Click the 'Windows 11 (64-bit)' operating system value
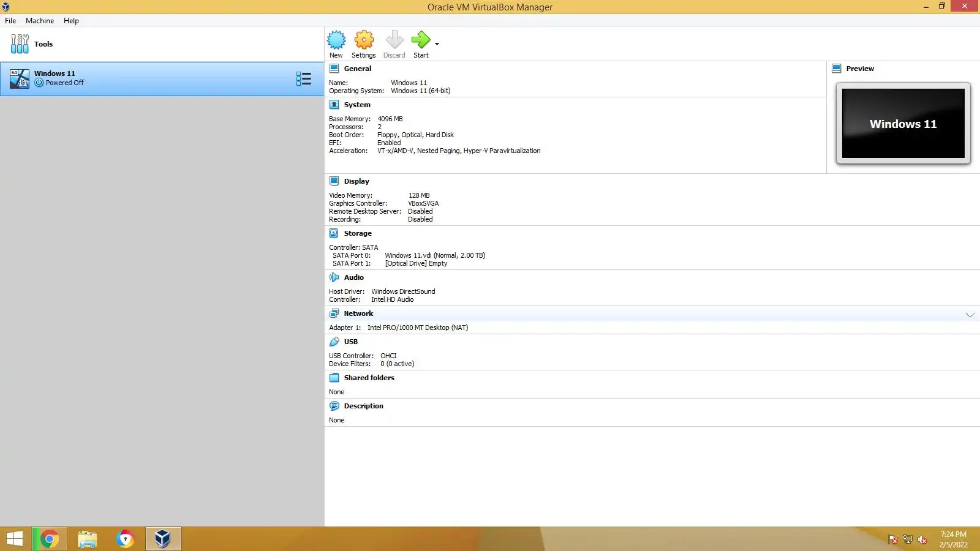Screen dimensions: 980x551 [x=421, y=91]
